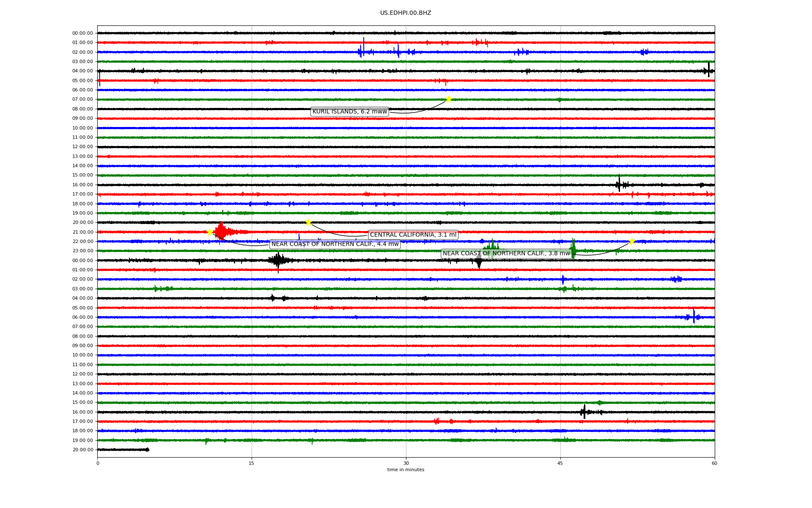812x508 pixels.
Task: Click the black event on the second 00:00:00 trace
Action: (278, 260)
